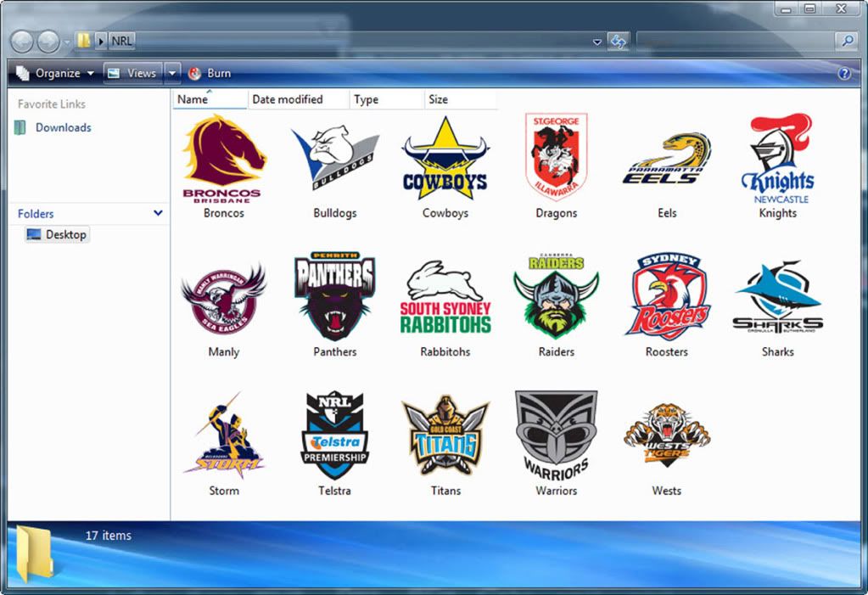868x595 pixels.
Task: Sort by the Name column header
Action: pyautogui.click(x=210, y=99)
